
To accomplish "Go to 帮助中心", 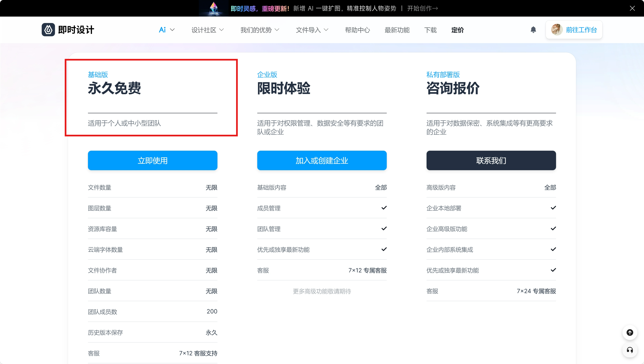I will tap(357, 30).
